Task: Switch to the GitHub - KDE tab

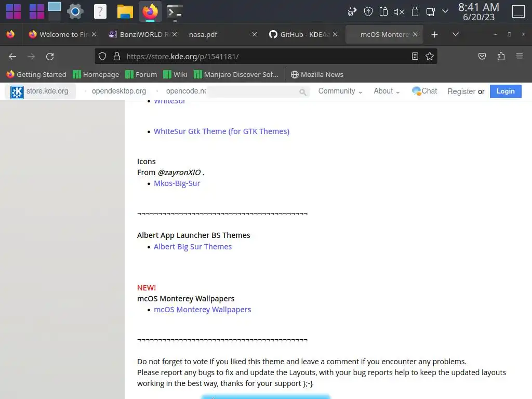Action: (x=303, y=35)
